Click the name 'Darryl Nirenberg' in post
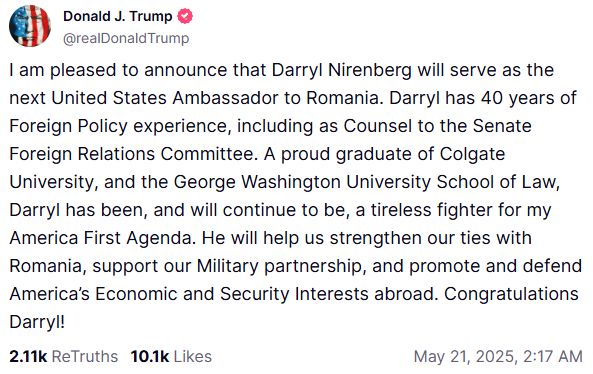Image resolution: width=593 pixels, height=374 pixels. point(342,70)
